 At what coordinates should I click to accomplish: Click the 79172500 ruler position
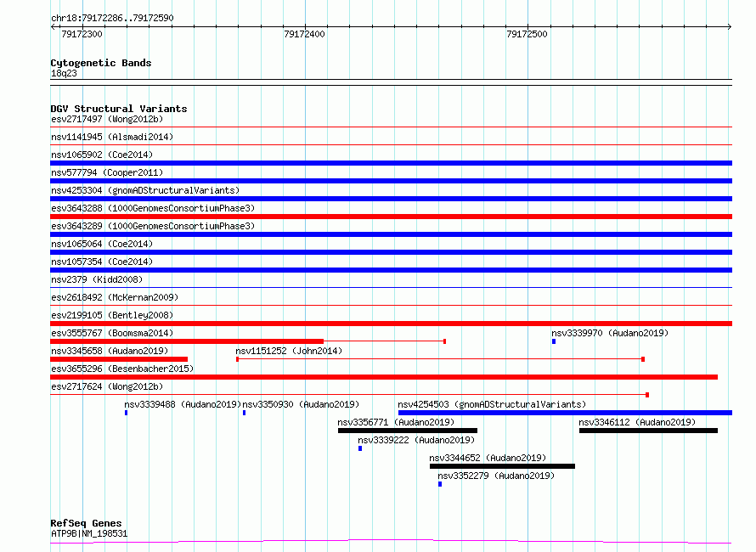coord(527,34)
